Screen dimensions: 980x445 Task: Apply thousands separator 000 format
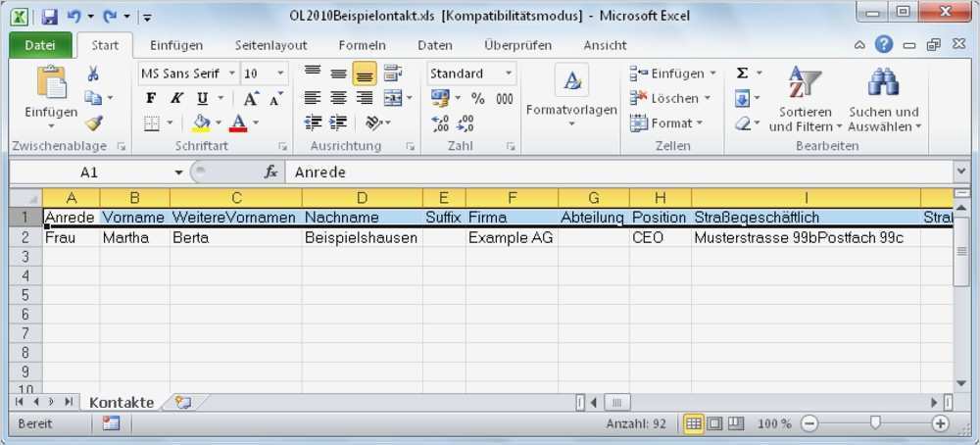[505, 99]
